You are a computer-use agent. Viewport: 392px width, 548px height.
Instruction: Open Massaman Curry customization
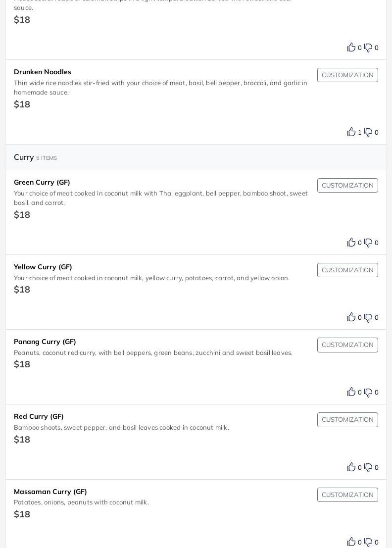coord(347,495)
